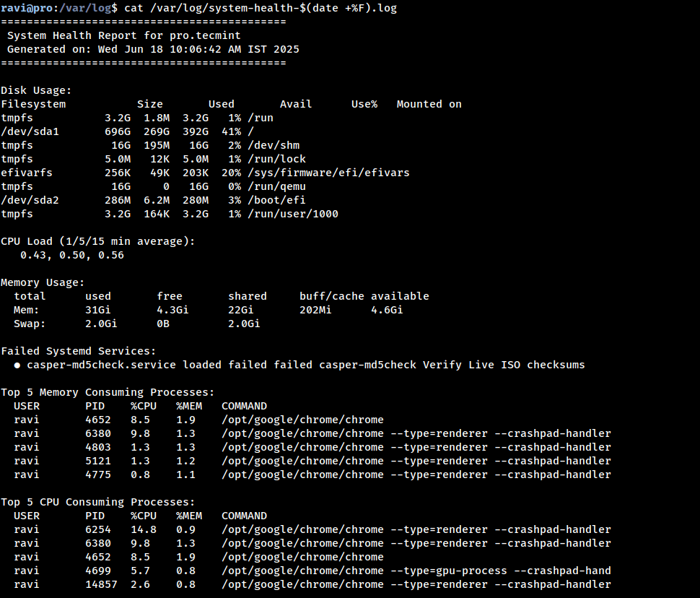Screen dimensions: 700x598
Task: Click the /dev/sda1 filesystem entry
Action: [30, 131]
